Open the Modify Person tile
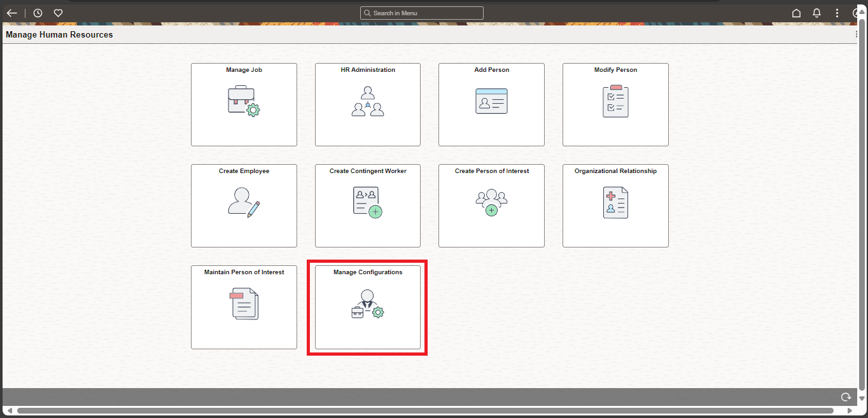Viewport: 868px width, 418px height. click(615, 104)
